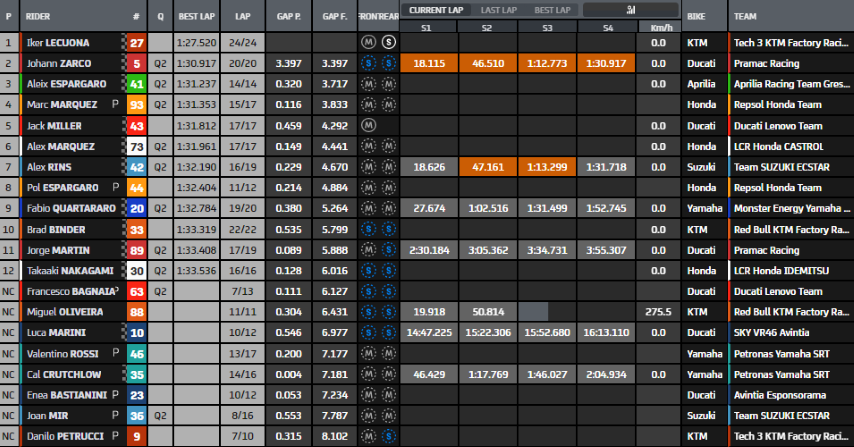Click Nakagami's front soft tyre icon
This screenshot has width=854, height=447.
(x=368, y=271)
